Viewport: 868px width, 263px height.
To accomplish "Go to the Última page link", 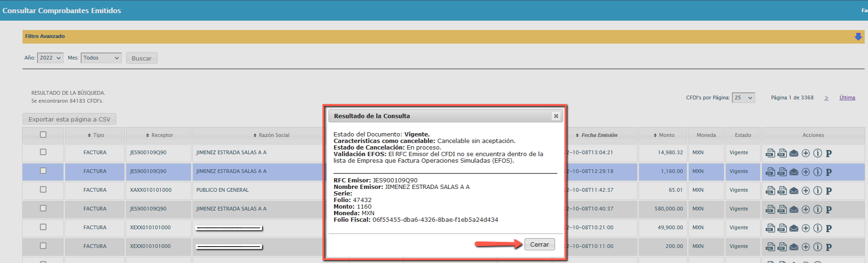I will (x=847, y=98).
